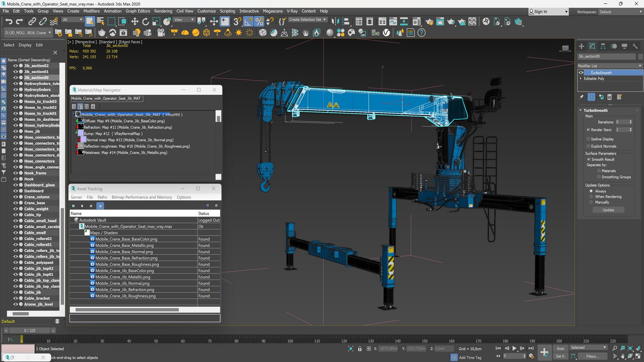Open Bitmap Performance and Memory menu

[x=142, y=197]
